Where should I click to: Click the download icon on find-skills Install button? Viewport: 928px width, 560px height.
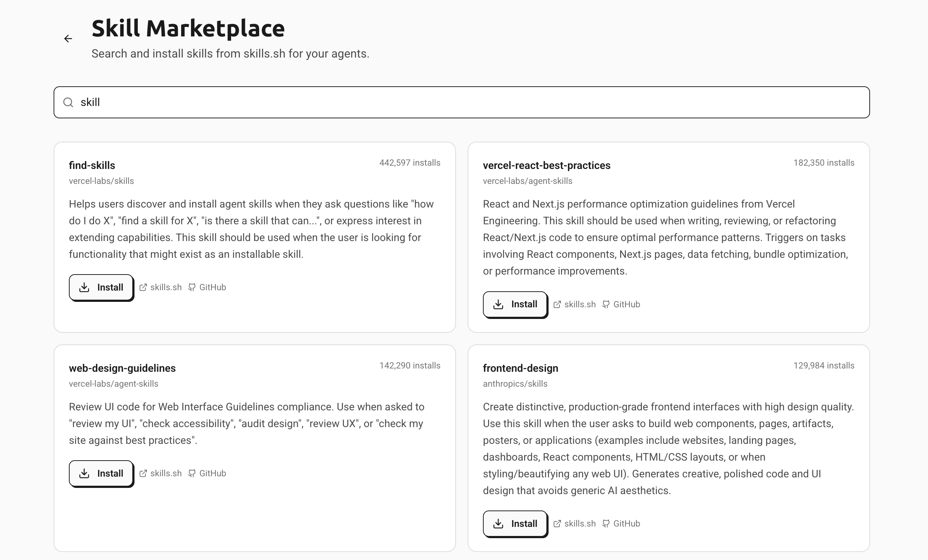point(84,287)
